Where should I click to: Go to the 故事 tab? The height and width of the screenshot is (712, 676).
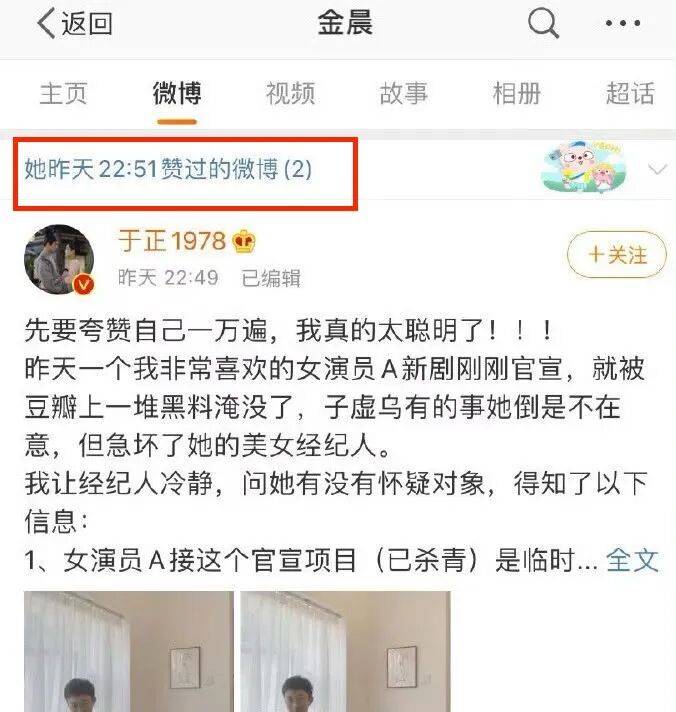[404, 93]
